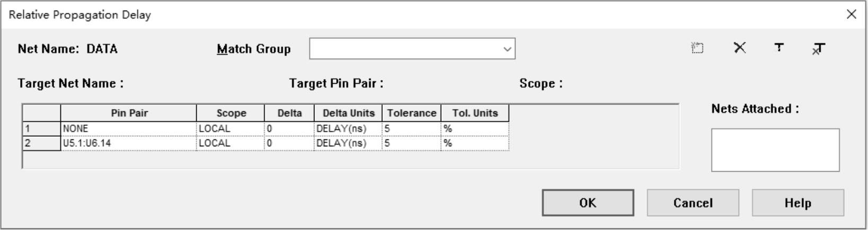Open Delta Units DELAY(ns) in row 2

pyautogui.click(x=348, y=143)
